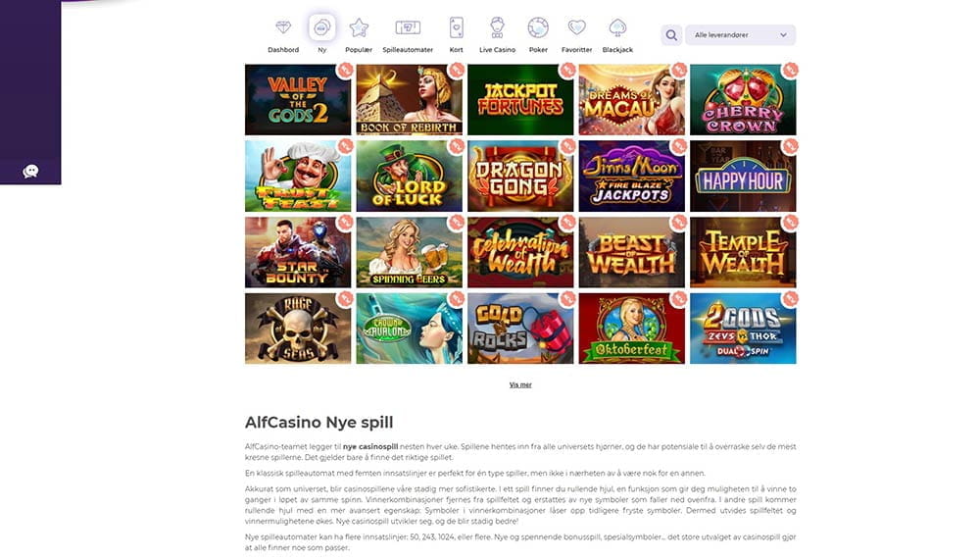Viewport: 980px width, 559px height.
Task: Open the Live Casino dealer icon
Action: [x=497, y=27]
